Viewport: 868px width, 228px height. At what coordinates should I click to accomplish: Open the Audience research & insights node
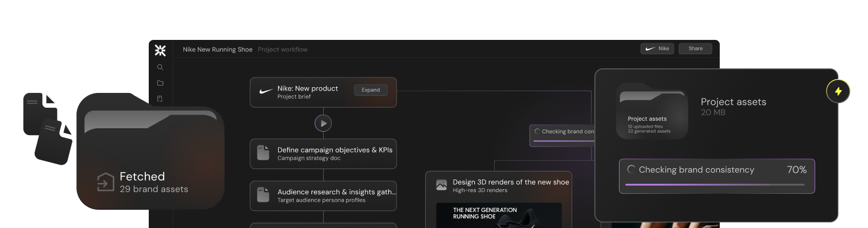(x=323, y=196)
